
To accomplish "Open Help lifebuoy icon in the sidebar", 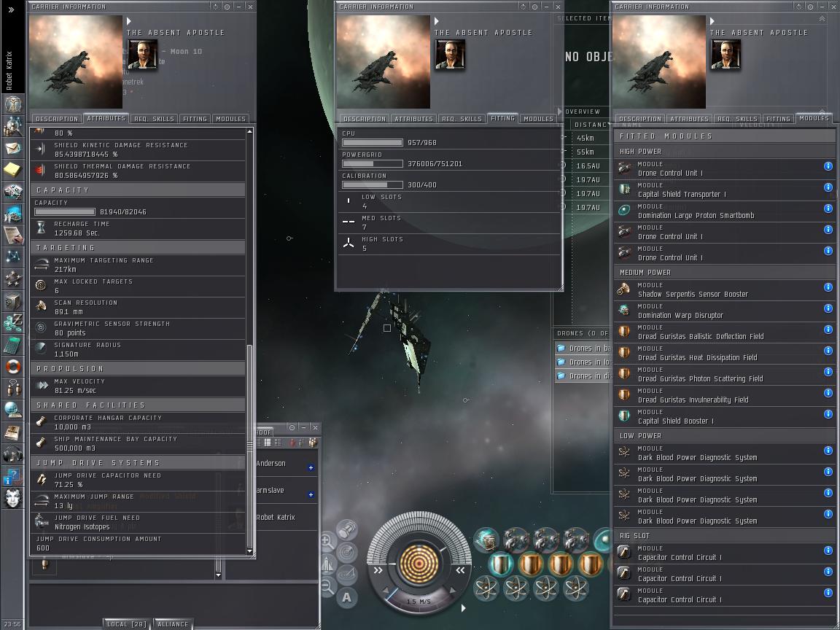I will [12, 367].
